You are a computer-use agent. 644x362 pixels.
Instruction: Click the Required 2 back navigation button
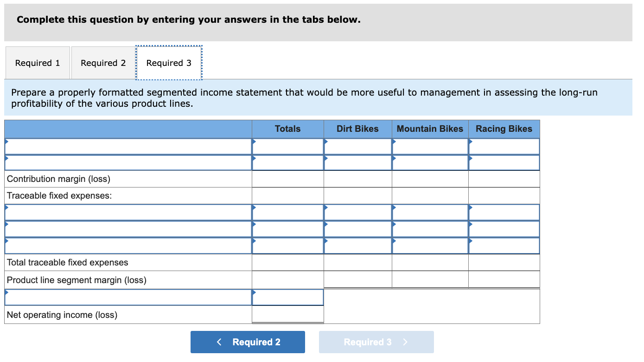248,342
